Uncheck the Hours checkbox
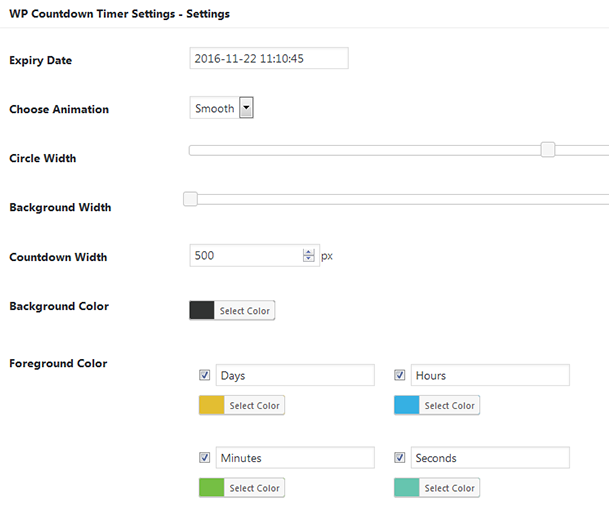This screenshot has height=516, width=609. (x=400, y=375)
